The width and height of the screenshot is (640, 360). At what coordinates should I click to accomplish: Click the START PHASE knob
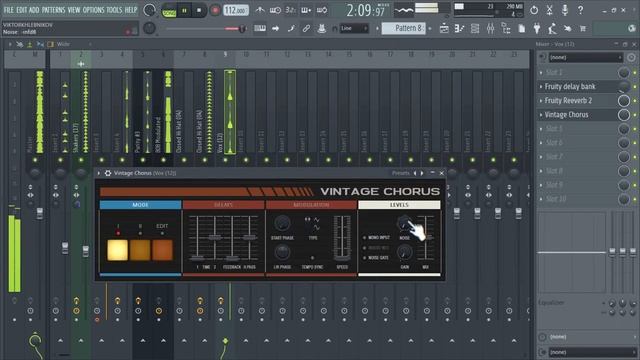click(x=282, y=223)
